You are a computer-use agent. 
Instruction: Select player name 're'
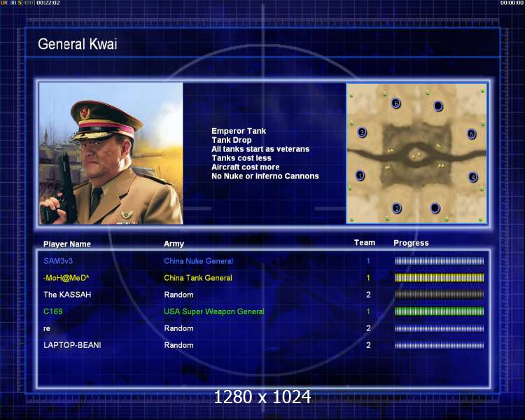click(47, 328)
